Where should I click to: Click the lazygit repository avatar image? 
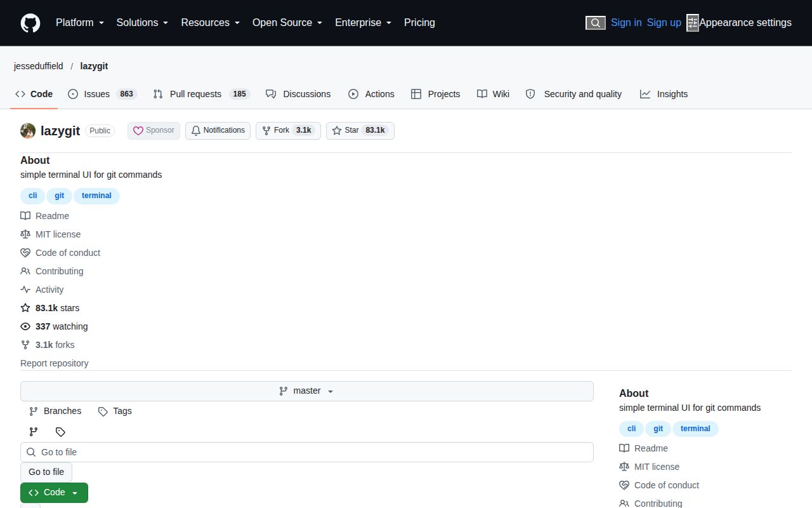coord(28,131)
